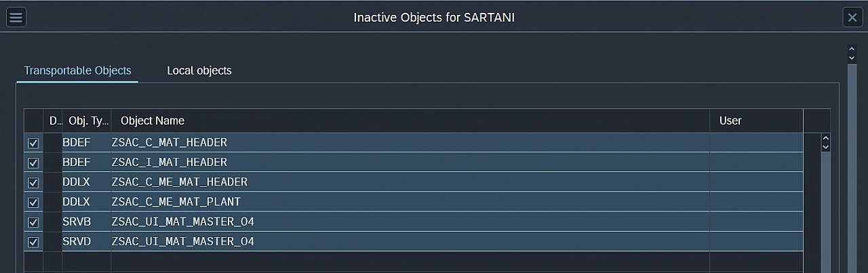Toggle the SRVB ZSAC_UI_MAT_MASTER_O4 checkbox
The height and width of the screenshot is (273, 868).
[33, 222]
